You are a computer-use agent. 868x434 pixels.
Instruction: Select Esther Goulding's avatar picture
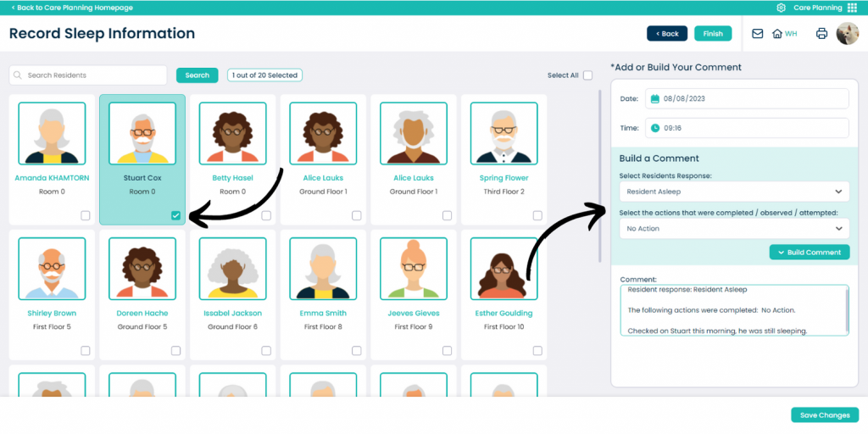(x=504, y=269)
